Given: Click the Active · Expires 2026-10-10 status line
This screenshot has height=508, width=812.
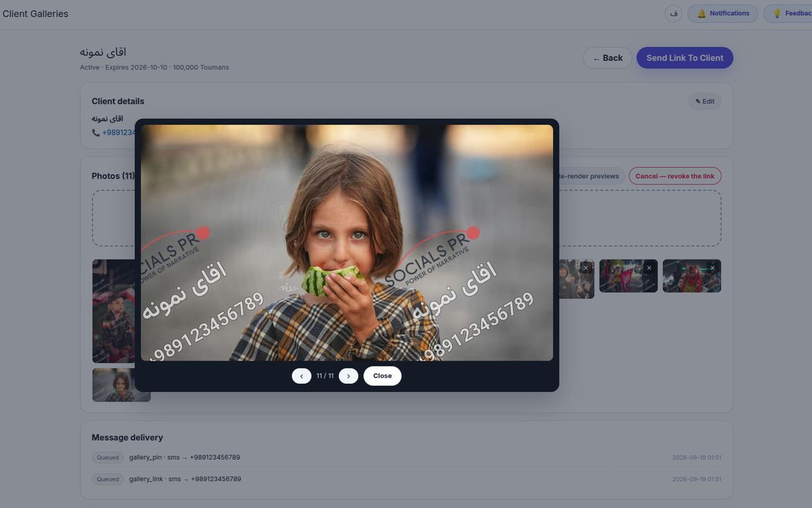Looking at the screenshot, I should [x=154, y=67].
